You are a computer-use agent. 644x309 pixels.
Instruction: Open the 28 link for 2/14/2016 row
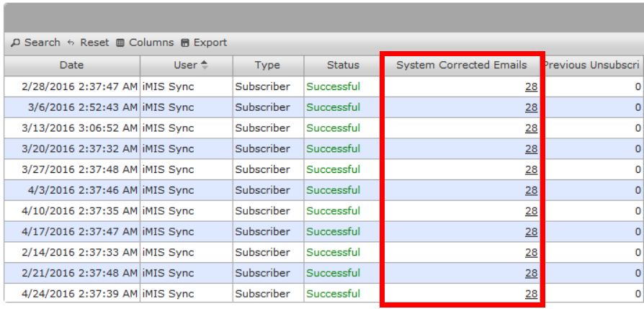click(531, 252)
